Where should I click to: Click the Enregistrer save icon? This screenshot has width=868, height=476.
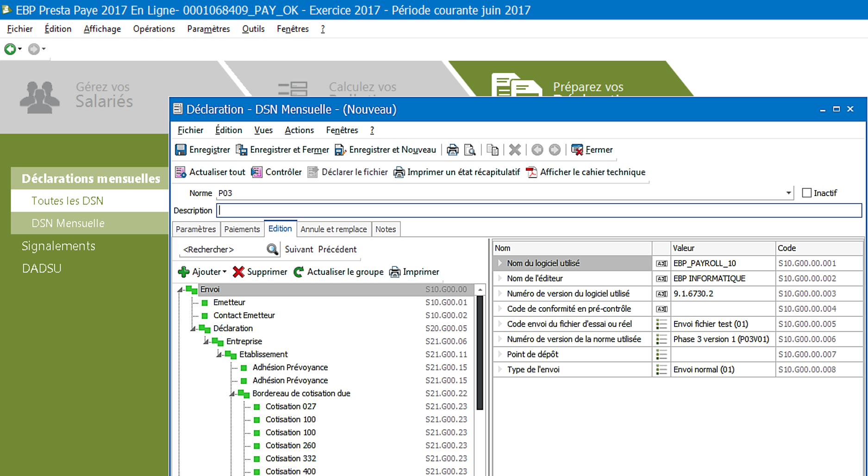181,150
